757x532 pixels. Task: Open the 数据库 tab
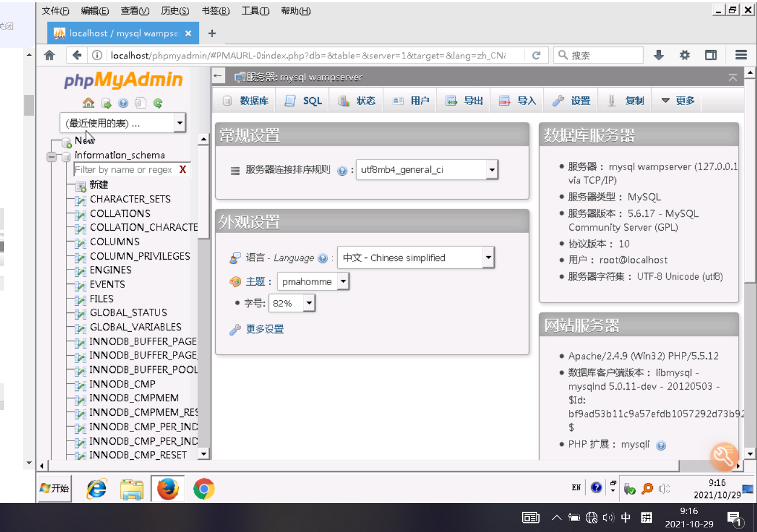246,101
